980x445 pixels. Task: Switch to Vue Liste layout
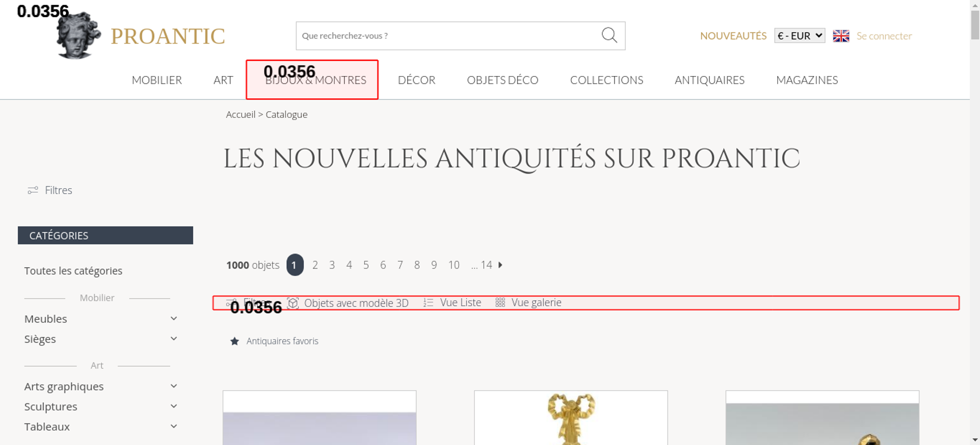coord(453,303)
